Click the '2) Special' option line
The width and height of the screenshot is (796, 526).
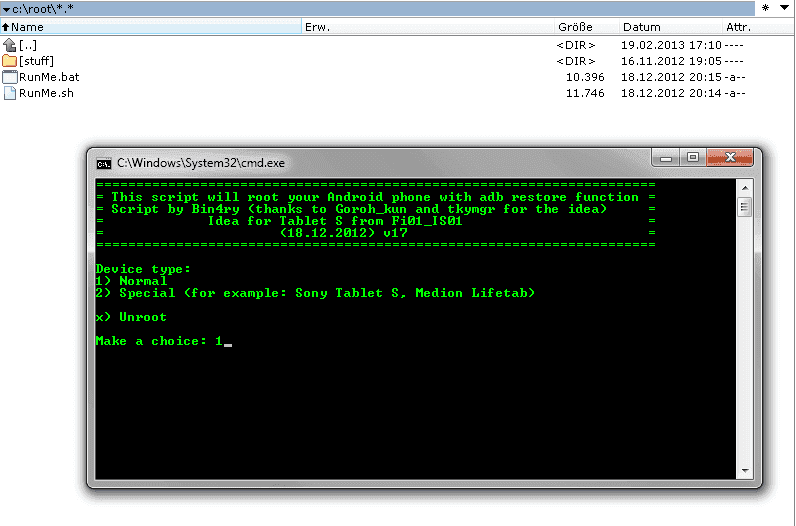(x=315, y=293)
